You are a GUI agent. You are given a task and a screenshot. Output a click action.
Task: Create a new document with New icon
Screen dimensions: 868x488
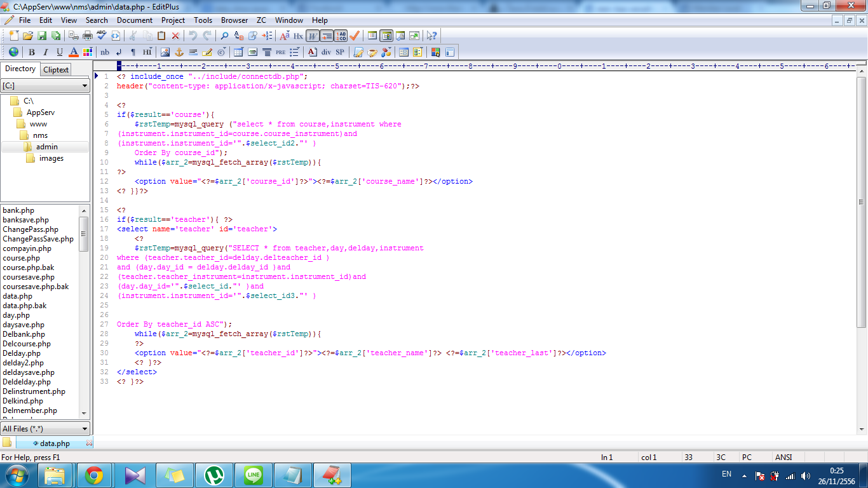[14, 36]
